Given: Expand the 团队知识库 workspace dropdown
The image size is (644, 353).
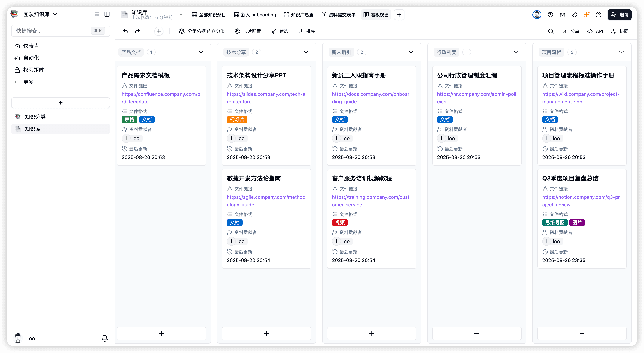Looking at the screenshot, I should [x=55, y=14].
